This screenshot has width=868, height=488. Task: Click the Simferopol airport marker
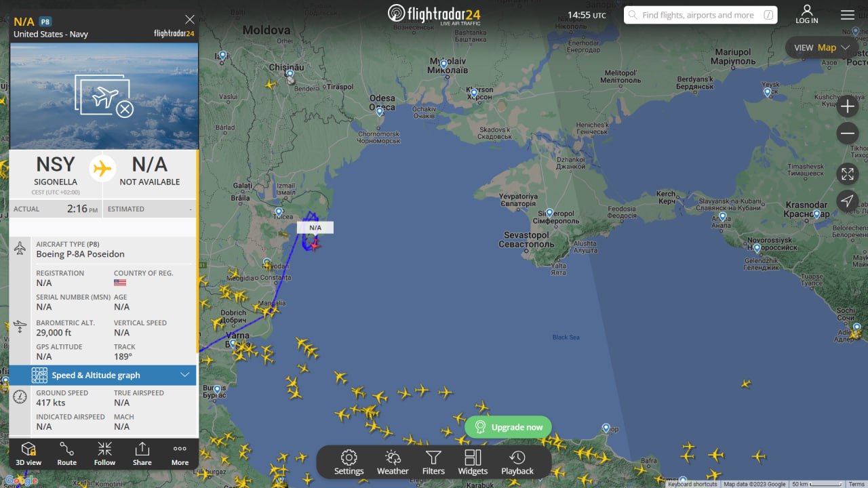point(549,213)
